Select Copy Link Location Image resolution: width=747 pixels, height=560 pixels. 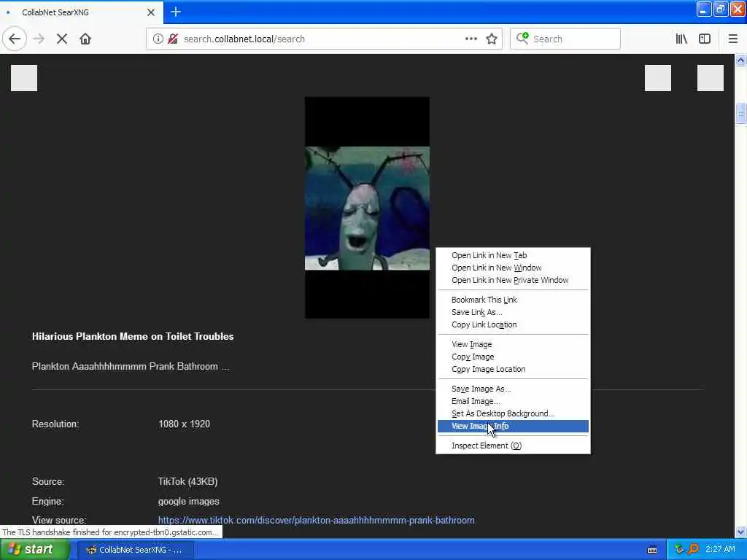[x=513, y=324]
